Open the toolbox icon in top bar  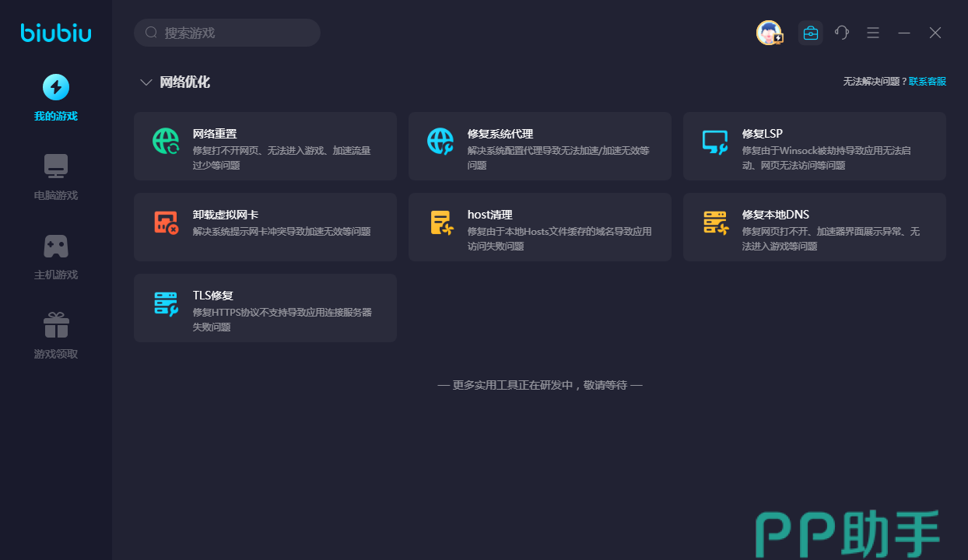pyautogui.click(x=811, y=33)
